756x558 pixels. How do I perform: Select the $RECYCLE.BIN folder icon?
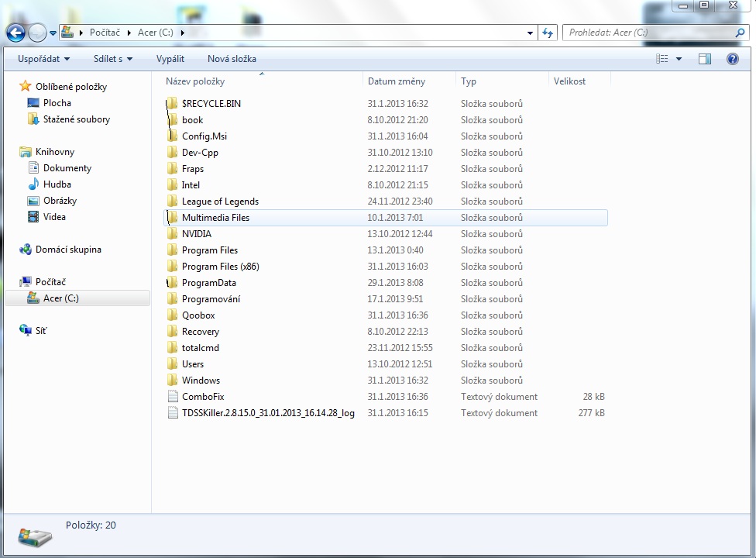coord(172,103)
